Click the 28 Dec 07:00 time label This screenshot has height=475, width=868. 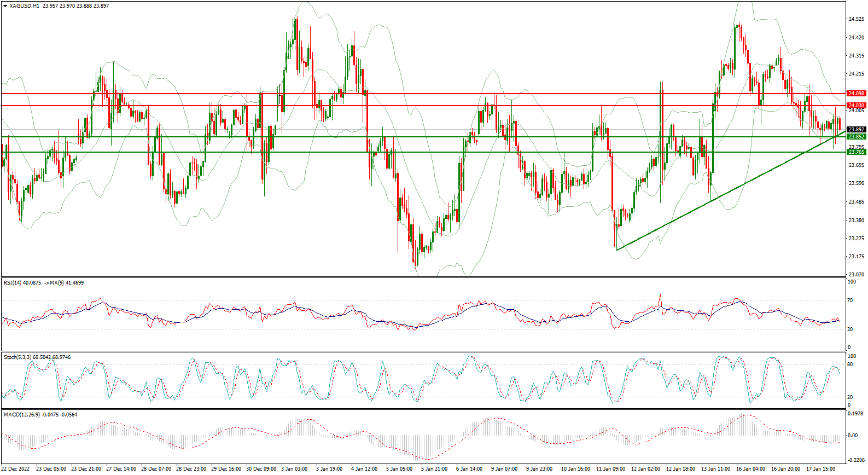[156, 469]
